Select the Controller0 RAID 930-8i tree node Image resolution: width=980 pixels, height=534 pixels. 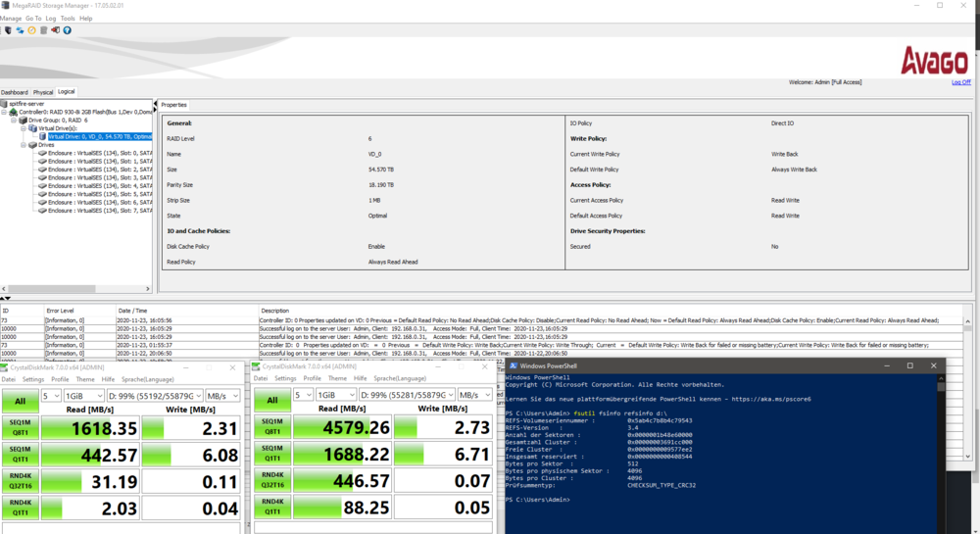pyautogui.click(x=83, y=112)
